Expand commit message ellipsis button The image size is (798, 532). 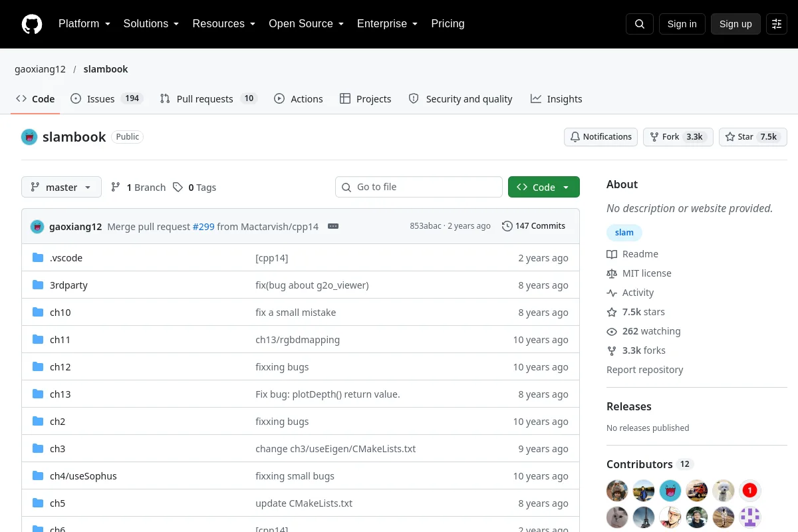[x=333, y=226]
